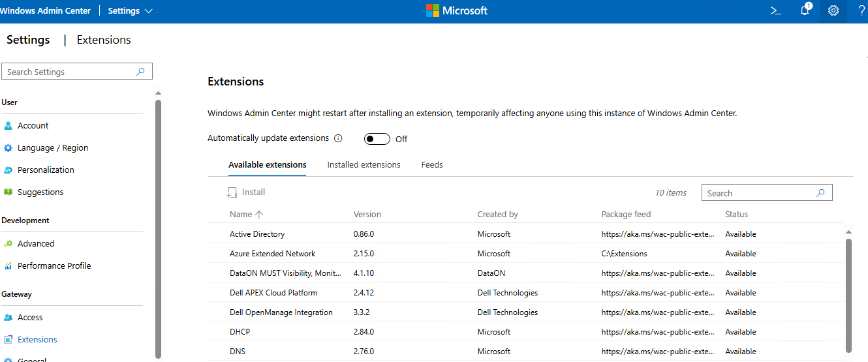Click the sidebar vertical scrollbar

[x=158, y=228]
